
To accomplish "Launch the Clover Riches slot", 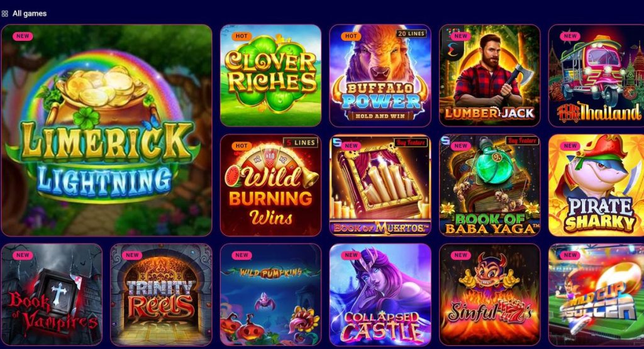I will [x=270, y=75].
